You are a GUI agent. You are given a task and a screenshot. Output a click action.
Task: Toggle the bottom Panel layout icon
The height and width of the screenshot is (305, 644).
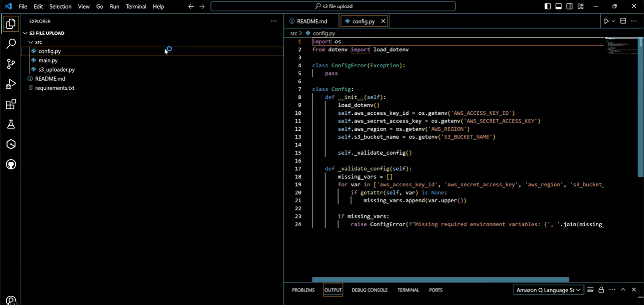(558, 6)
